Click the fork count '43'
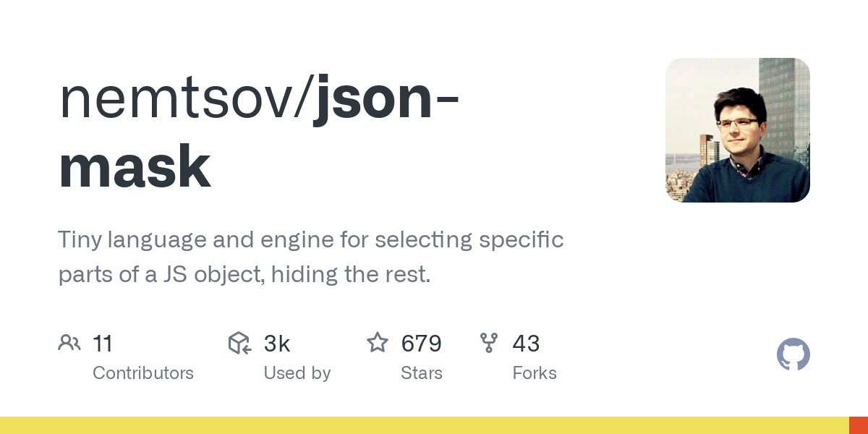Image resolution: width=868 pixels, height=434 pixels. [526, 344]
